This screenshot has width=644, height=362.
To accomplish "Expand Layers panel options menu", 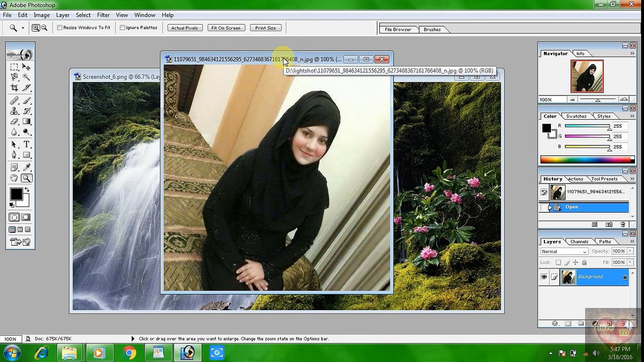I will (632, 241).
